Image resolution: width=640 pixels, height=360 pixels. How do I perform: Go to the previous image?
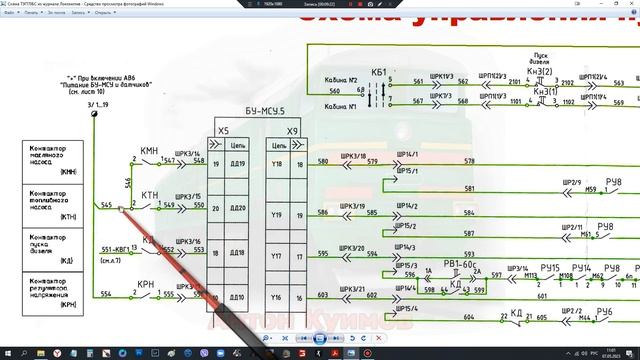tap(303, 338)
